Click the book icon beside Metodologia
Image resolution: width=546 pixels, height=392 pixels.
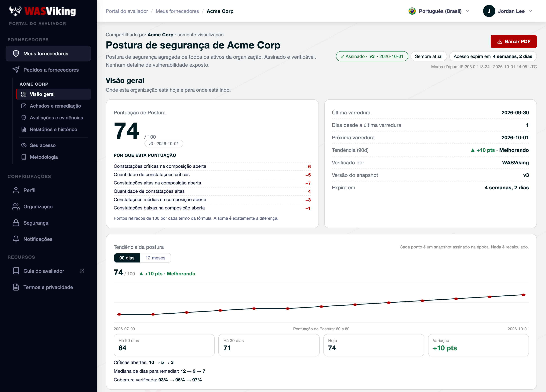[24, 157]
